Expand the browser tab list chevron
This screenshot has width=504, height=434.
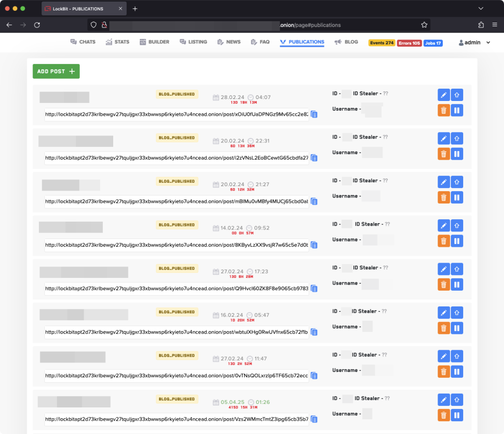pos(481,8)
